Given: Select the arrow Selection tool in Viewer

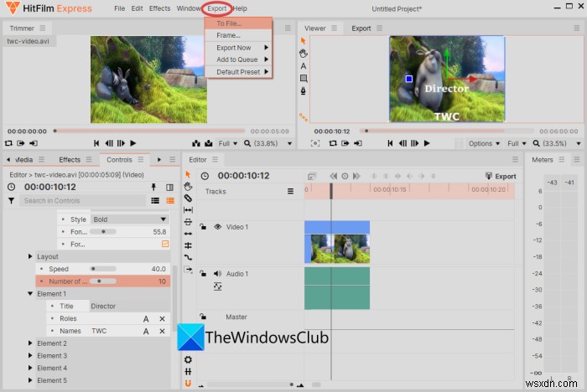Looking at the screenshot, I should coord(304,40).
